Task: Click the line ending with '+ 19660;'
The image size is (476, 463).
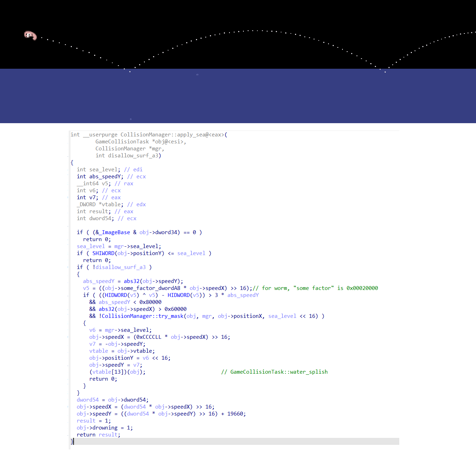Action: click(161, 414)
